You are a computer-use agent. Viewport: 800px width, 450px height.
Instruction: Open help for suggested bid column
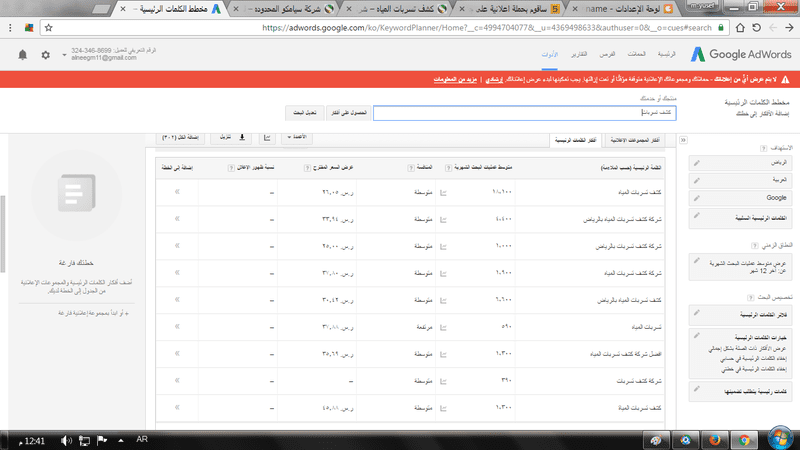(x=307, y=168)
